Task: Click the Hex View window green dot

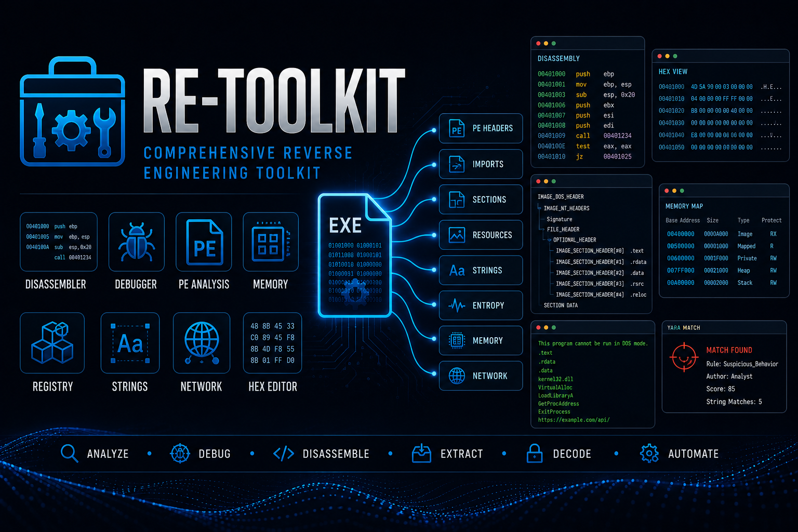Action: [x=675, y=56]
